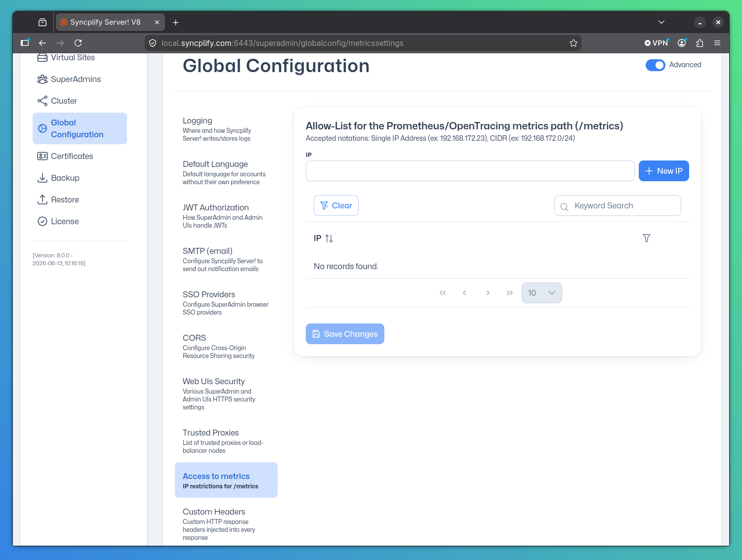The width and height of the screenshot is (742, 560).
Task: Open the Certificates page
Action: [80, 156]
